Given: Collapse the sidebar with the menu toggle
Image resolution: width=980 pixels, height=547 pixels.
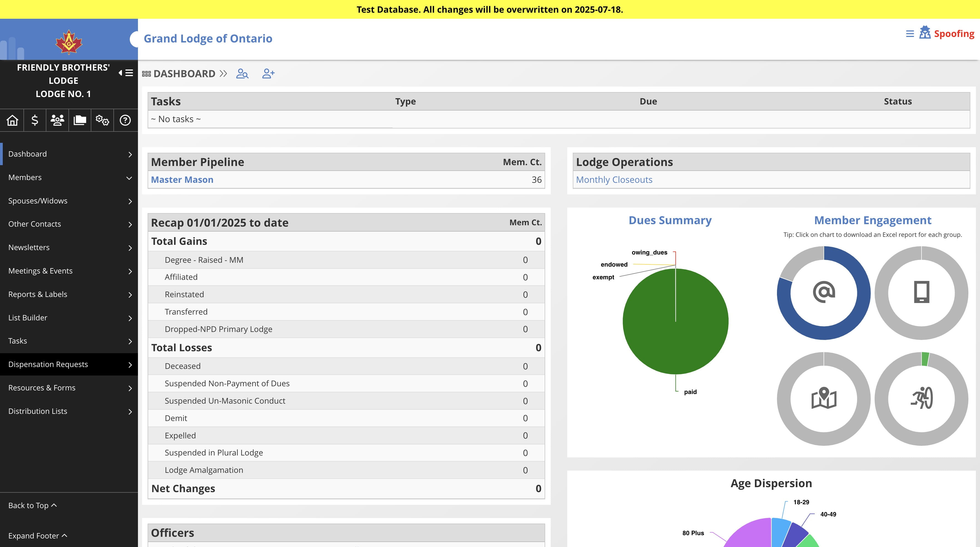Looking at the screenshot, I should click(x=126, y=73).
